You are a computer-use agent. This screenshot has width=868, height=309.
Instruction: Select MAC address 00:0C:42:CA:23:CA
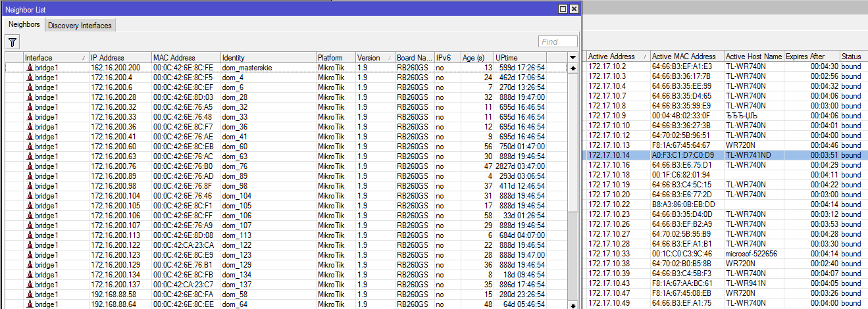click(182, 245)
